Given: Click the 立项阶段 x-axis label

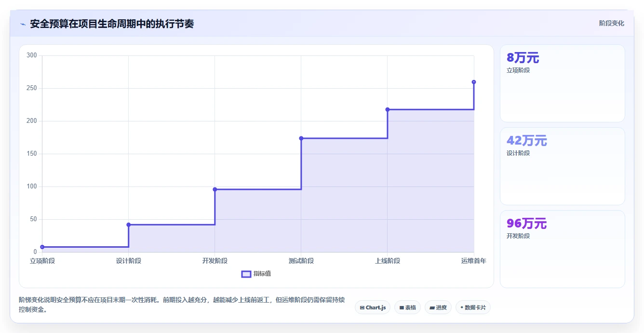Looking at the screenshot, I should [x=42, y=261].
